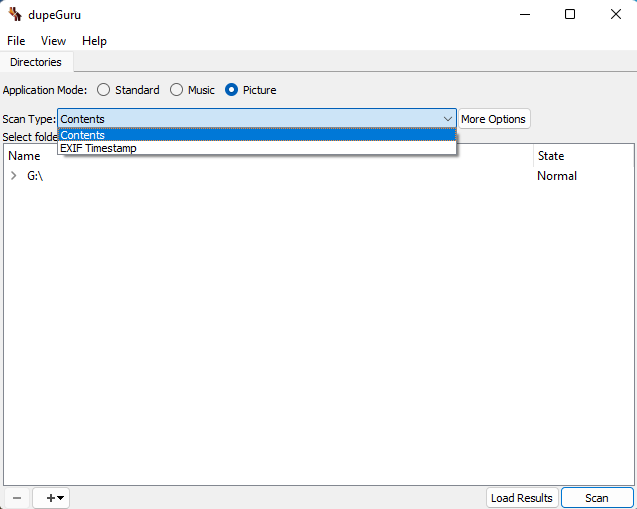Open the File menu
Viewport: 637px width, 509px height.
click(x=16, y=41)
